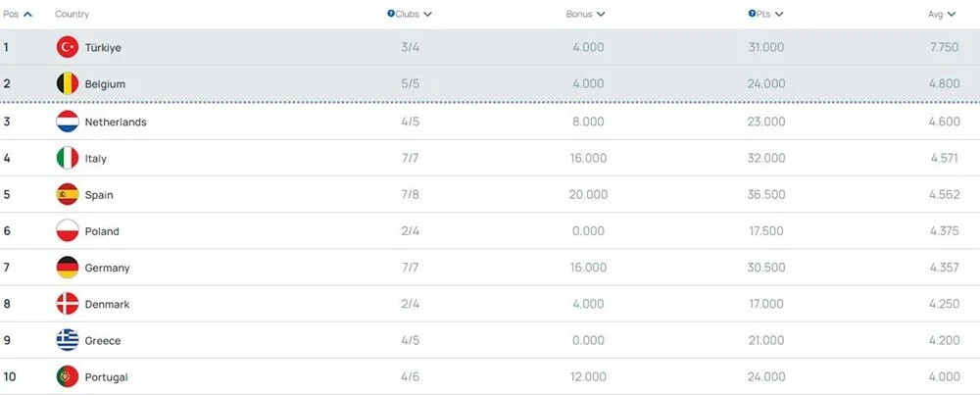
Task: Open the info icon beside Pts header
Action: (x=752, y=14)
